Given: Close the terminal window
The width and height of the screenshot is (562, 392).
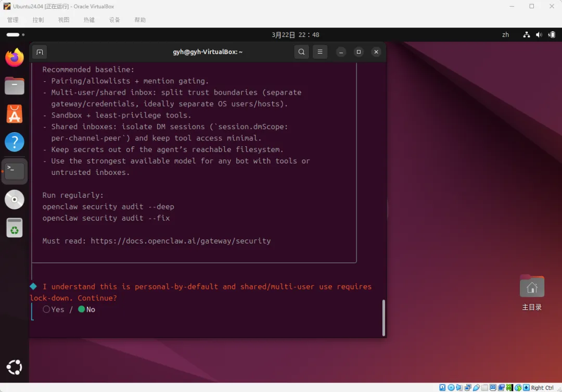Looking at the screenshot, I should (376, 52).
